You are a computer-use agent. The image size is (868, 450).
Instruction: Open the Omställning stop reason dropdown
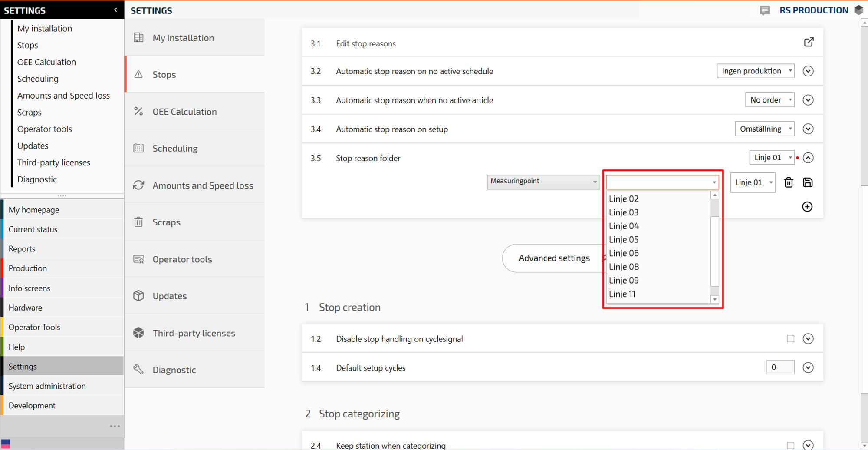tap(764, 129)
